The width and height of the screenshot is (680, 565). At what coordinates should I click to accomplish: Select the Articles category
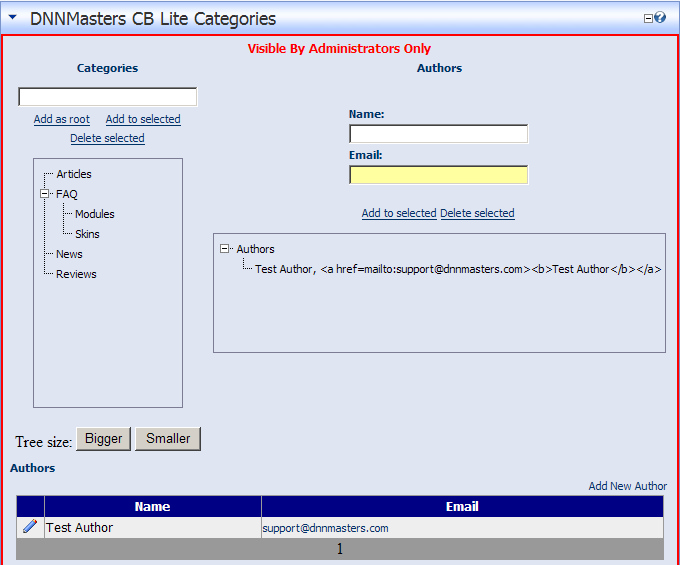pyautogui.click(x=74, y=174)
